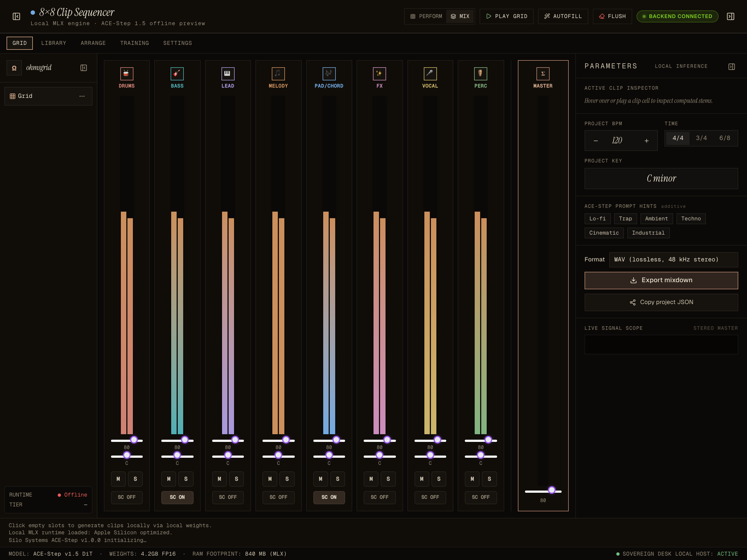Click the Master sigma icon
The height and width of the screenshot is (560, 747).
(543, 73)
